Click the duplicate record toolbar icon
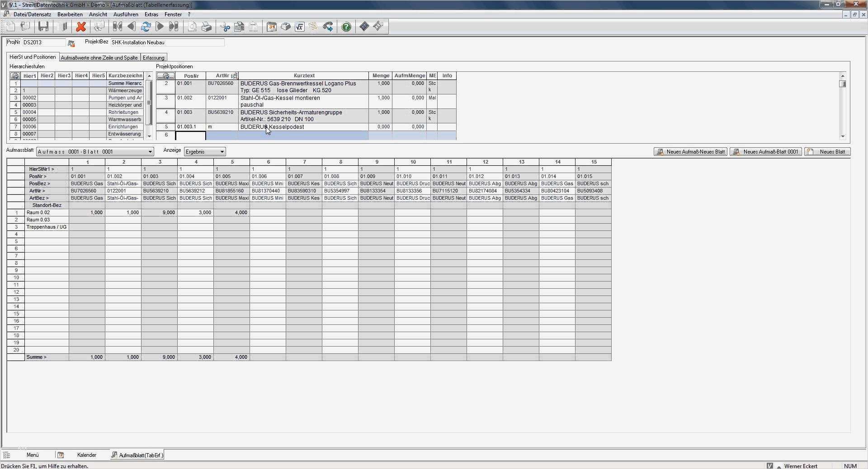 pyautogui.click(x=25, y=27)
